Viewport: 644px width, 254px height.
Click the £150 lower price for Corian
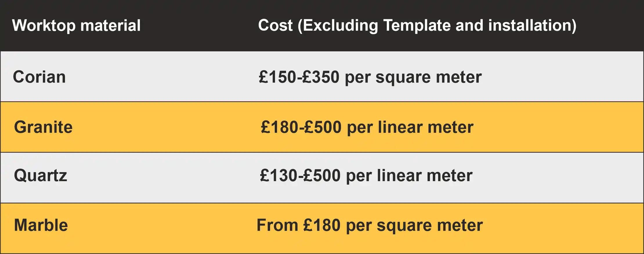coord(277,77)
